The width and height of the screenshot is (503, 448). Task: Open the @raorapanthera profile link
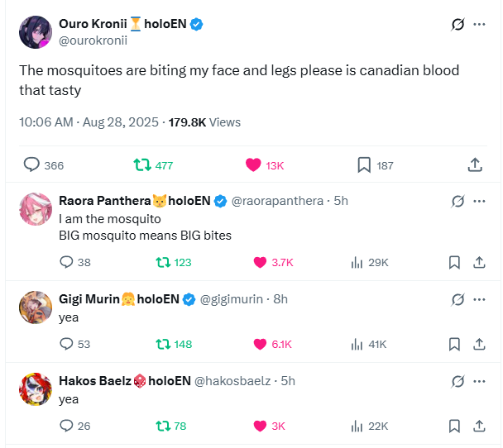coord(278,201)
